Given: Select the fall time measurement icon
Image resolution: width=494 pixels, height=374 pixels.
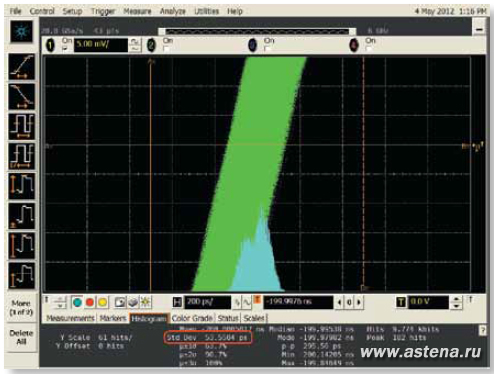Looking at the screenshot, I should click(x=22, y=96).
